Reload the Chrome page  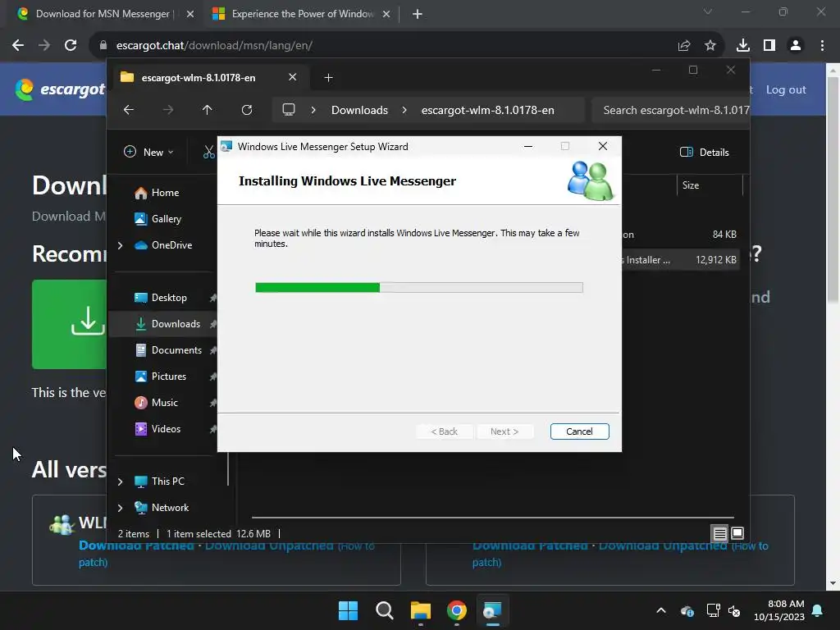pyautogui.click(x=71, y=46)
